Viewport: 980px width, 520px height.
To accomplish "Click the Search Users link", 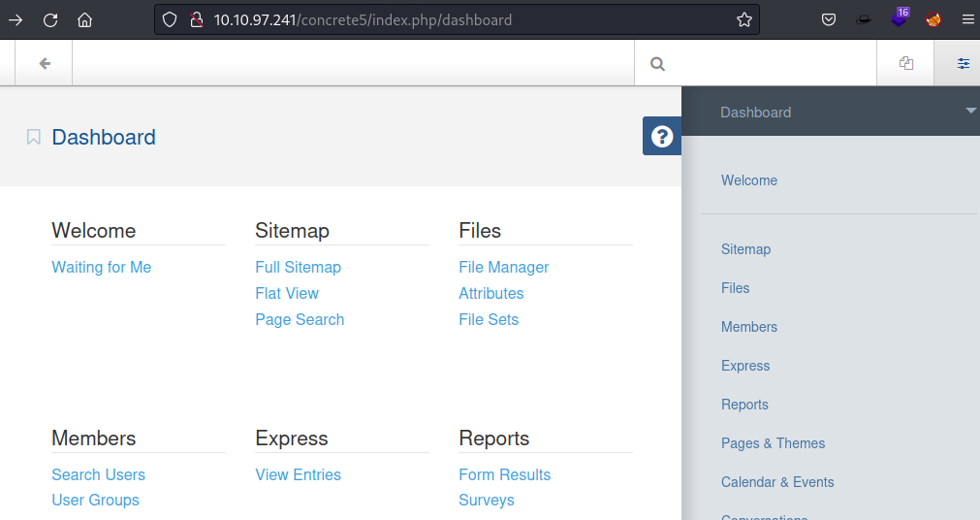I will (x=98, y=474).
